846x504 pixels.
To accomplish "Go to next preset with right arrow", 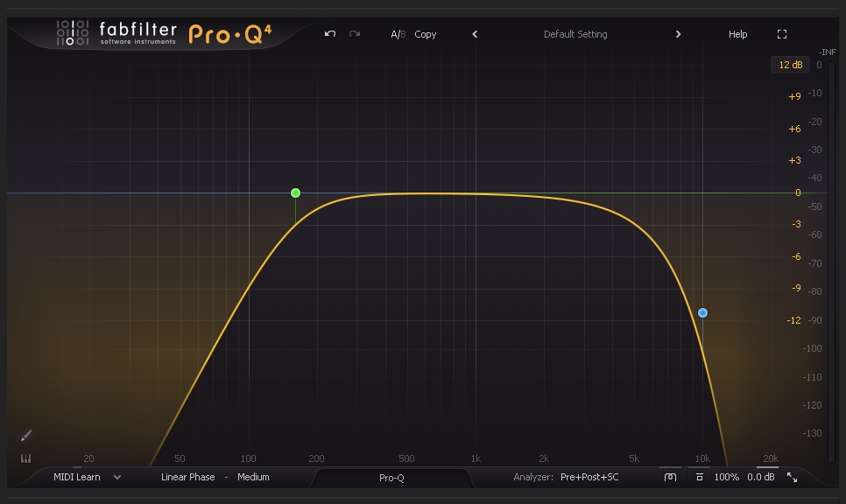I will click(x=678, y=34).
